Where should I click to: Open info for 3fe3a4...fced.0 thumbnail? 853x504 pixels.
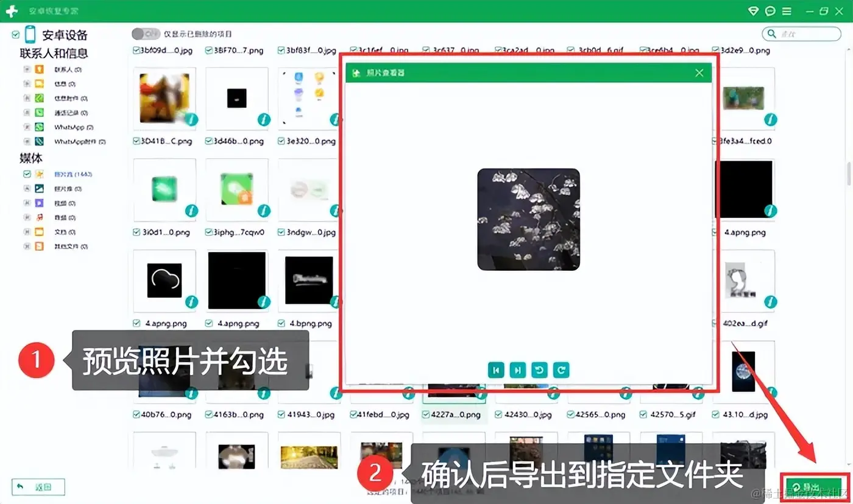[771, 120]
